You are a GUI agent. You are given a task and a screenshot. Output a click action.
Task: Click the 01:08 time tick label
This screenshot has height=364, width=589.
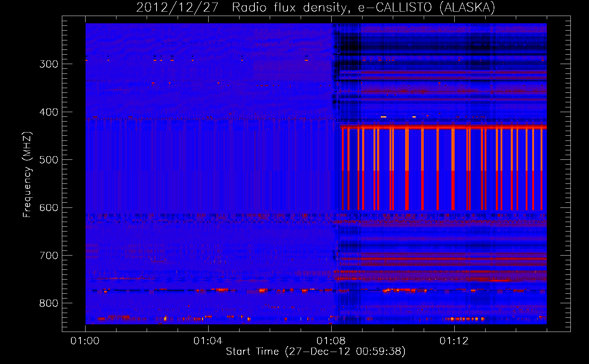pyautogui.click(x=331, y=341)
